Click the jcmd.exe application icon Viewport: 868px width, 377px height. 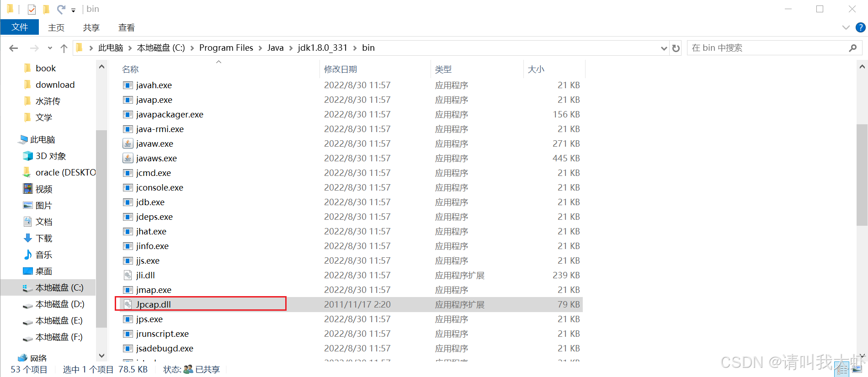[128, 173]
